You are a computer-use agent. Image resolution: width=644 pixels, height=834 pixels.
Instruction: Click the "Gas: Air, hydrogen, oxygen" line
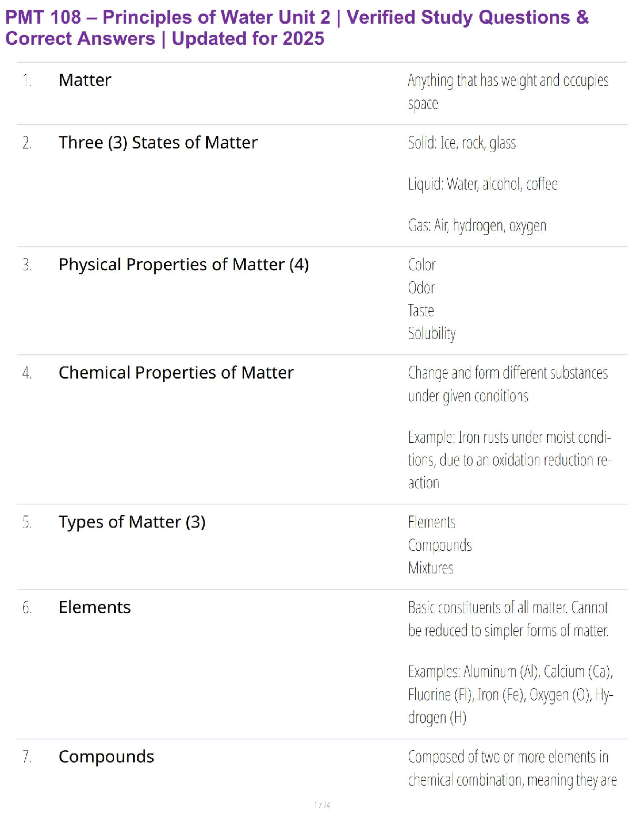point(477,226)
